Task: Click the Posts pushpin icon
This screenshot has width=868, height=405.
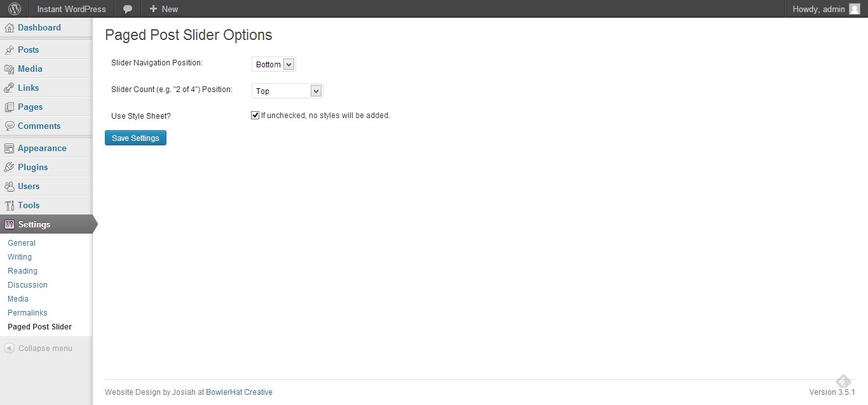Action: [10, 50]
